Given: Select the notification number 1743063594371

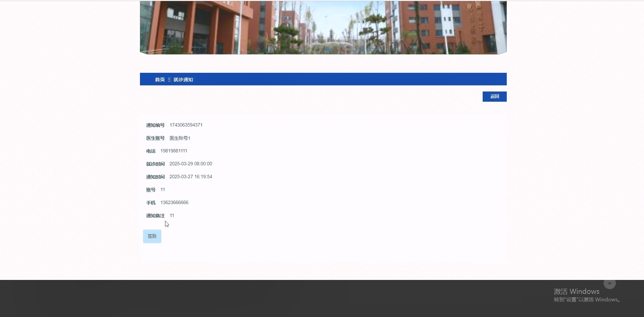Looking at the screenshot, I should click(x=186, y=125).
